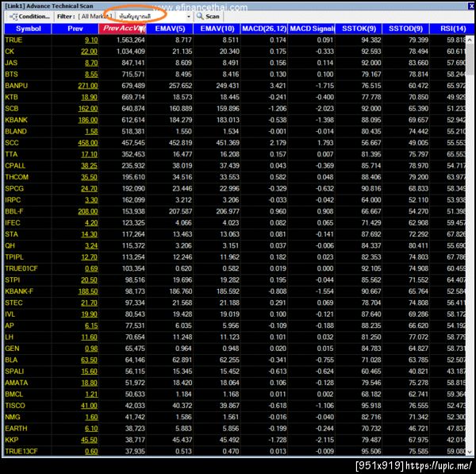Click SCC previous price 458.00
The width and height of the screenshot is (476, 474).
coord(88,143)
